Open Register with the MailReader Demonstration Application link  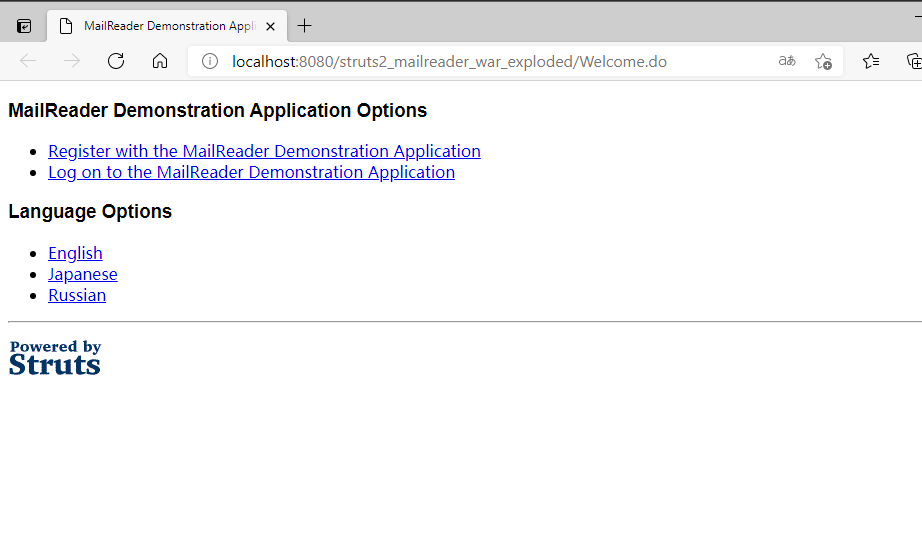click(265, 151)
